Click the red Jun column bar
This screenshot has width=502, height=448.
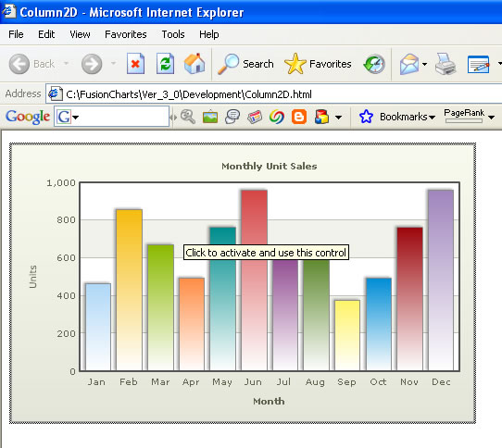[x=254, y=280]
